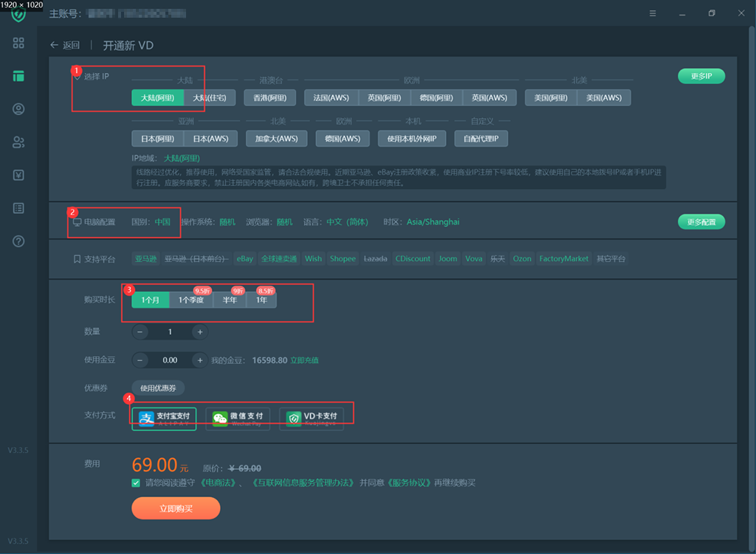Image resolution: width=756 pixels, height=554 pixels.
Task: Click the quantity input field
Action: [x=170, y=332]
